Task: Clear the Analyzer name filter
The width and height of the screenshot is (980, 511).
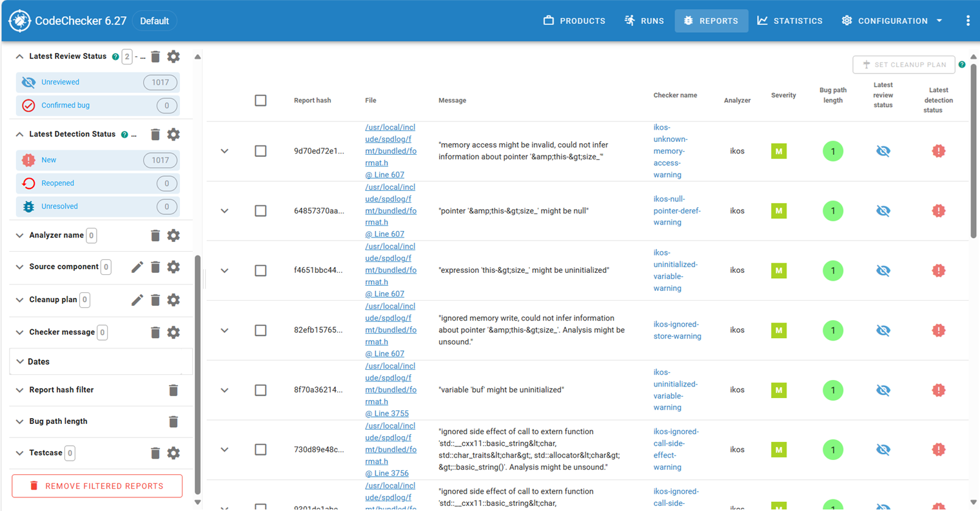Action: 155,235
